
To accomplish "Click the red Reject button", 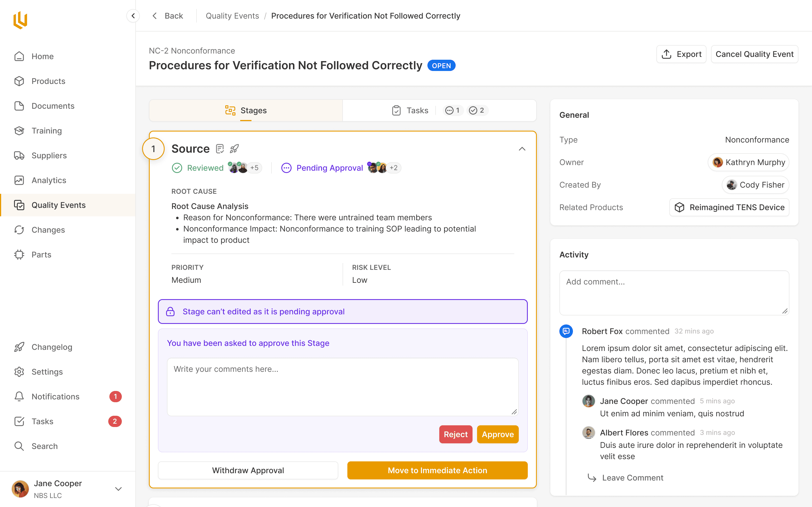I will 455,434.
